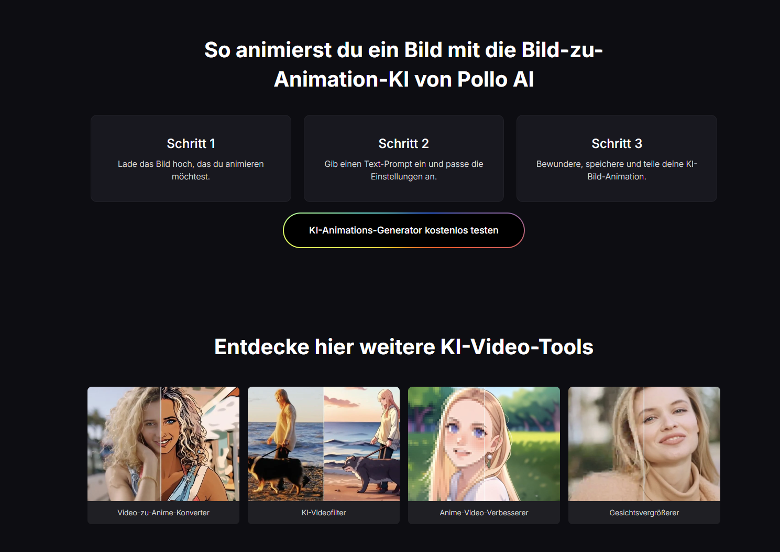Click the 'Gib einen Text-Prompt ein' description text
The image size is (780, 555).
[x=403, y=169]
